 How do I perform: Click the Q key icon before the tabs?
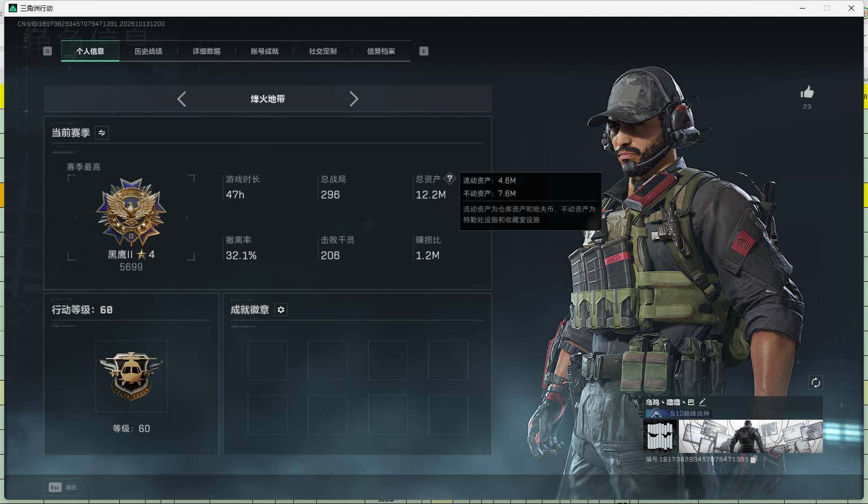47,51
